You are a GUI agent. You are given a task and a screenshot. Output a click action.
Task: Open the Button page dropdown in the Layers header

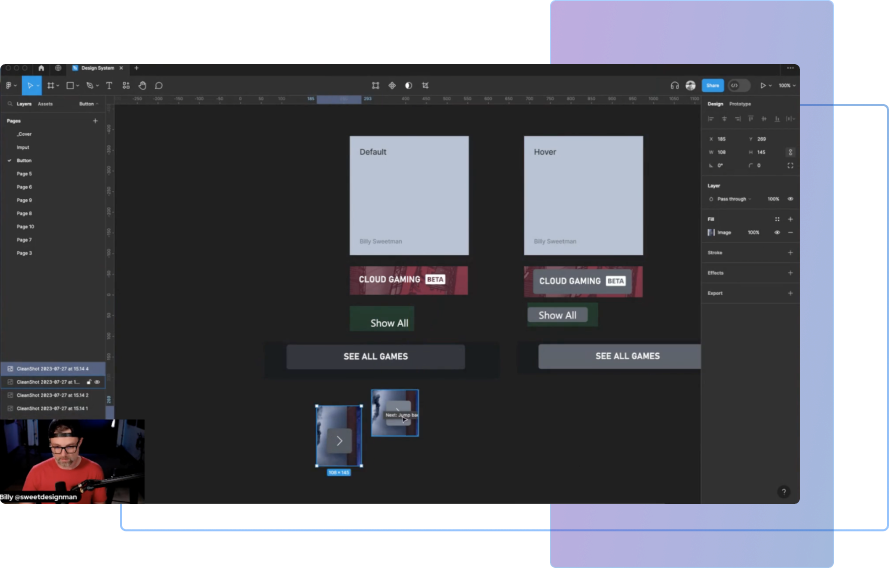tap(88, 104)
